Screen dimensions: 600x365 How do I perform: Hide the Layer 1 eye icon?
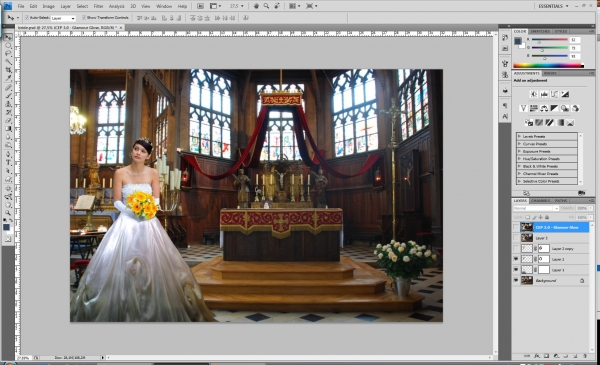tap(516, 270)
